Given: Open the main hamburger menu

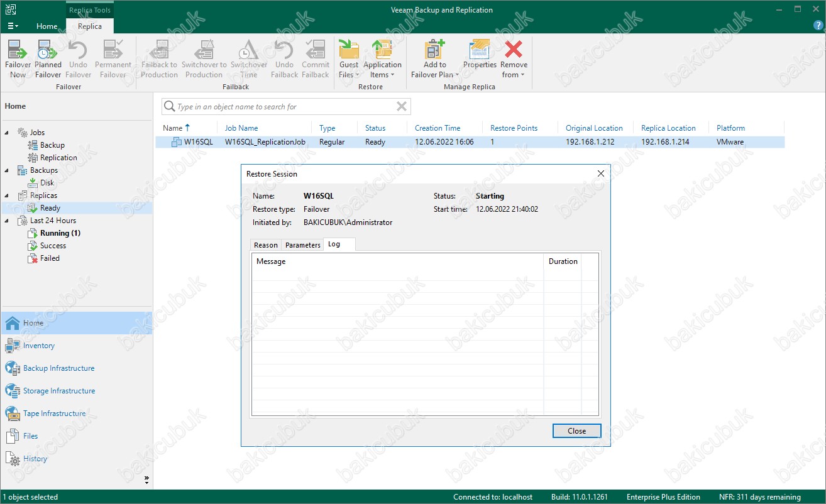Looking at the screenshot, I should pos(13,26).
